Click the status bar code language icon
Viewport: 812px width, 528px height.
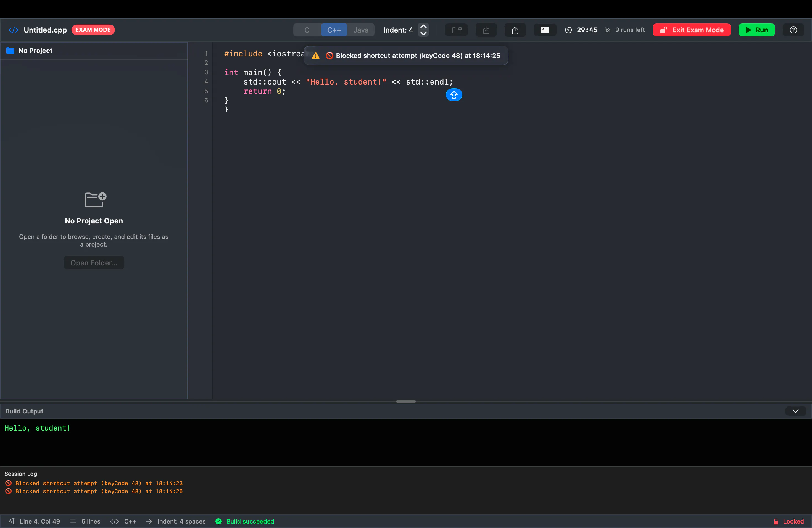point(115,521)
